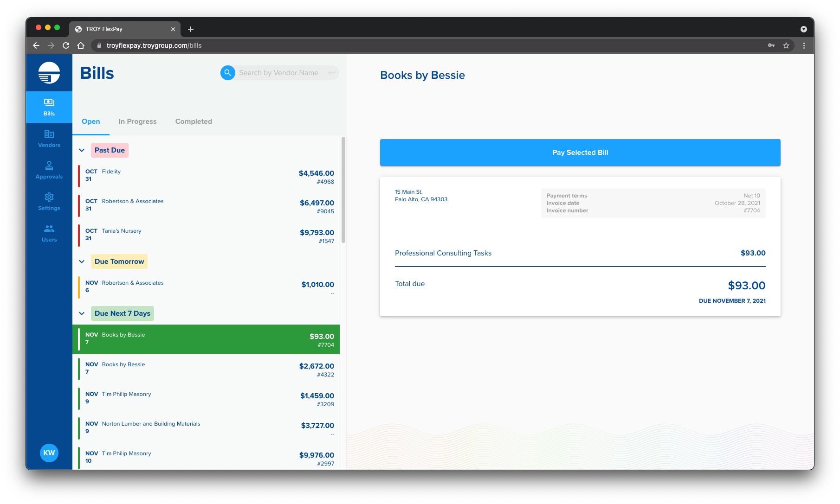
Task: Select Robertson & Associates bill #9045
Action: 206,206
